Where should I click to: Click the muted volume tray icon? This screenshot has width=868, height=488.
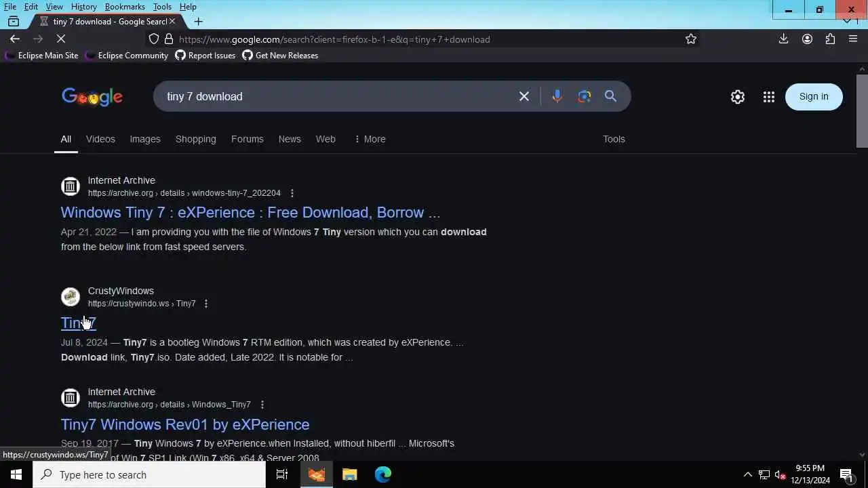pyautogui.click(x=780, y=474)
